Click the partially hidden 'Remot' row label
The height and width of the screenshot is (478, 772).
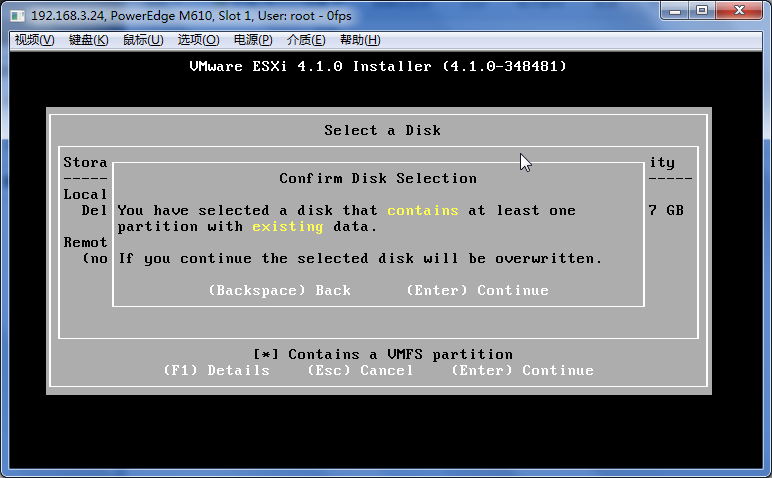pos(85,243)
